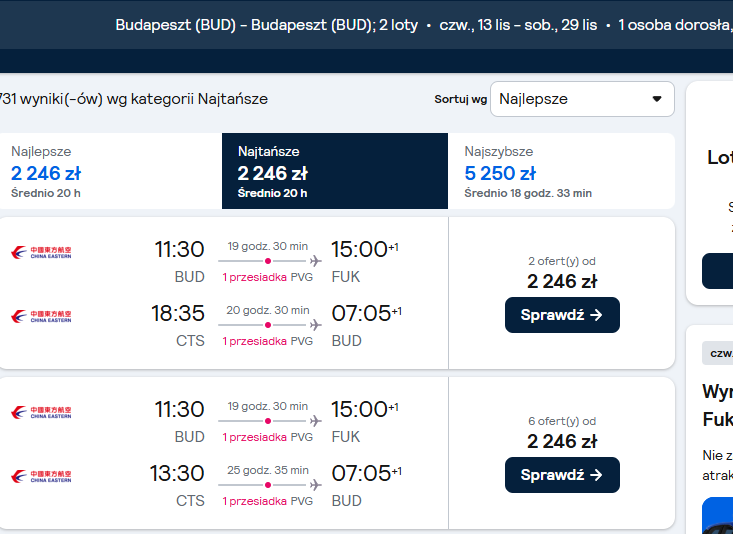This screenshot has width=733, height=534.
Task: Click airplane icon on 25 godz. 35 min route
Action: click(316, 485)
